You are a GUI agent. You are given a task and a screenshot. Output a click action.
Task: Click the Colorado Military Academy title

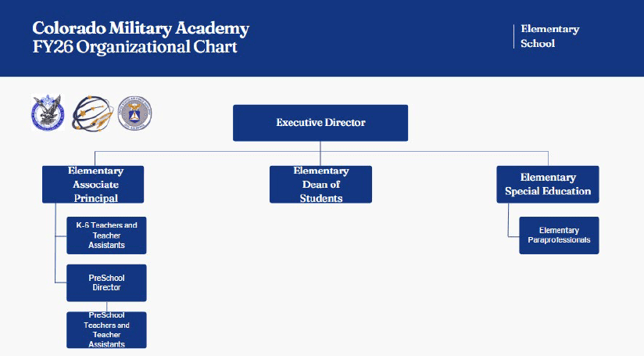pos(141,29)
